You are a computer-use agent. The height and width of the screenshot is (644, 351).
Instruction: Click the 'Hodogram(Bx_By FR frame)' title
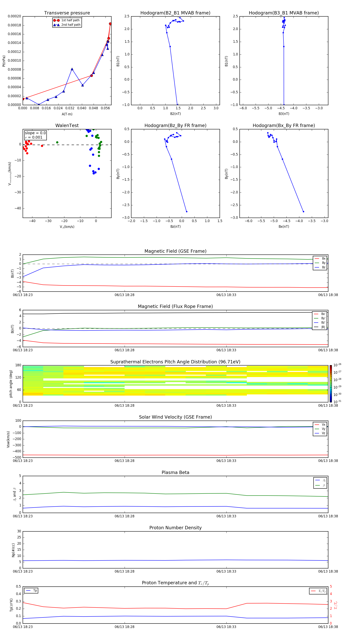point(284,125)
